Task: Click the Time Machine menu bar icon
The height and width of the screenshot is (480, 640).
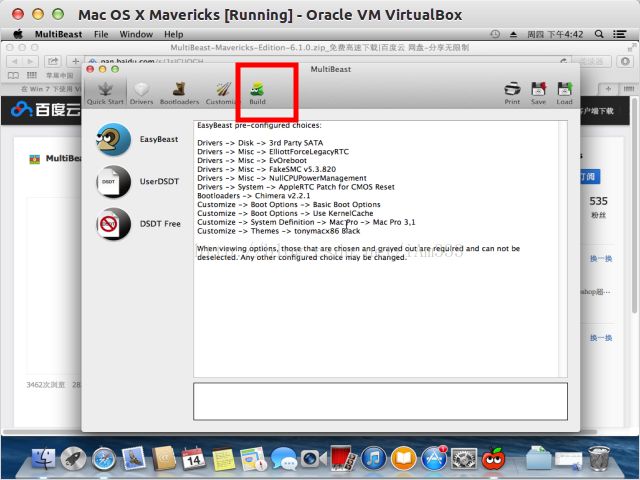Action: (x=495, y=34)
